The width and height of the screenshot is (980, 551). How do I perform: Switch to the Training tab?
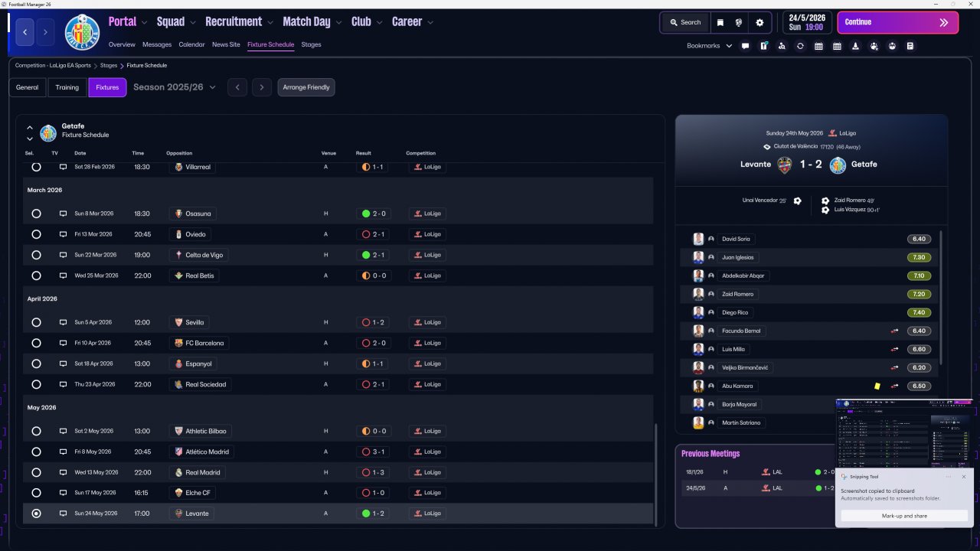pos(67,87)
